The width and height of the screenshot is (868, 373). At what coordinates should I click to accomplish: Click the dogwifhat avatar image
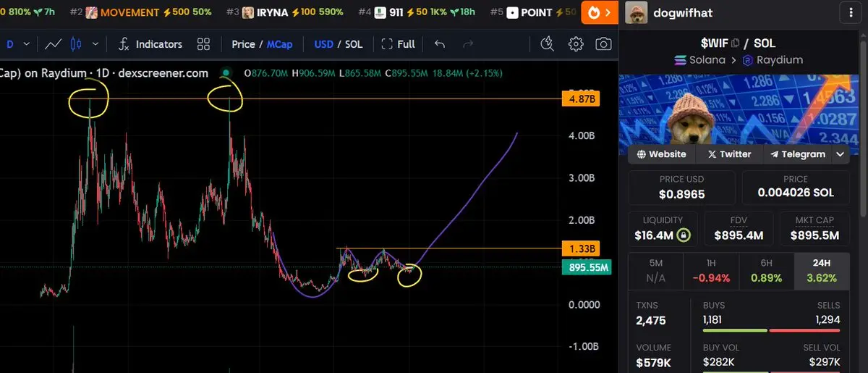click(636, 12)
